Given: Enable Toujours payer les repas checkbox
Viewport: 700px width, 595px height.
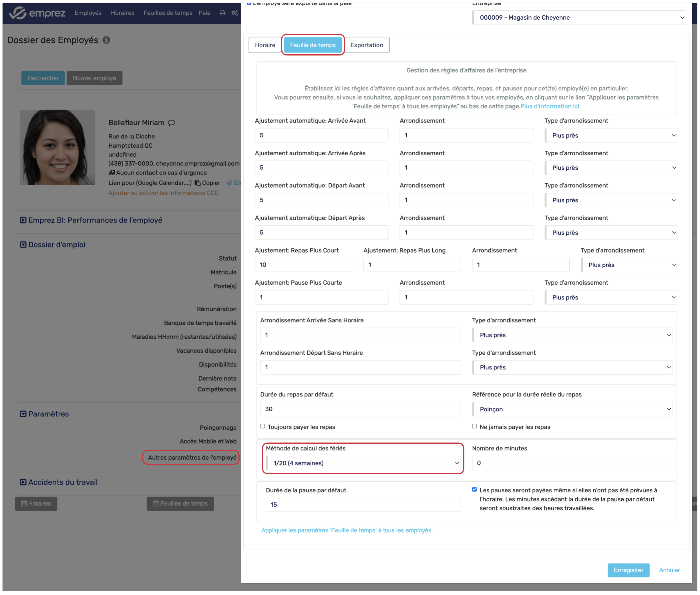Looking at the screenshot, I should 263,426.
